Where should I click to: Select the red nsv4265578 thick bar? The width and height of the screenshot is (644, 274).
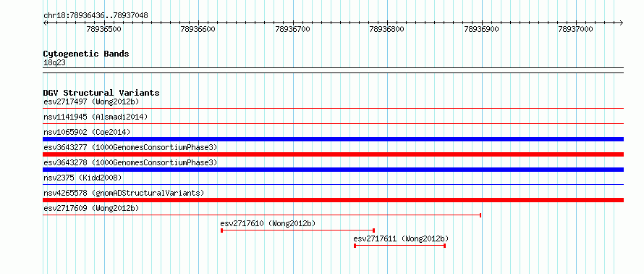point(333,200)
